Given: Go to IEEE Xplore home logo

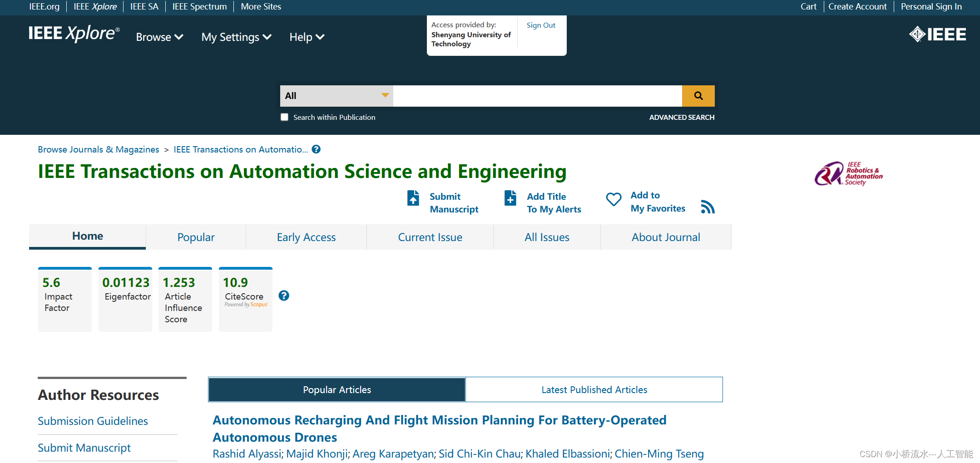Looking at the screenshot, I should pyautogui.click(x=74, y=33).
